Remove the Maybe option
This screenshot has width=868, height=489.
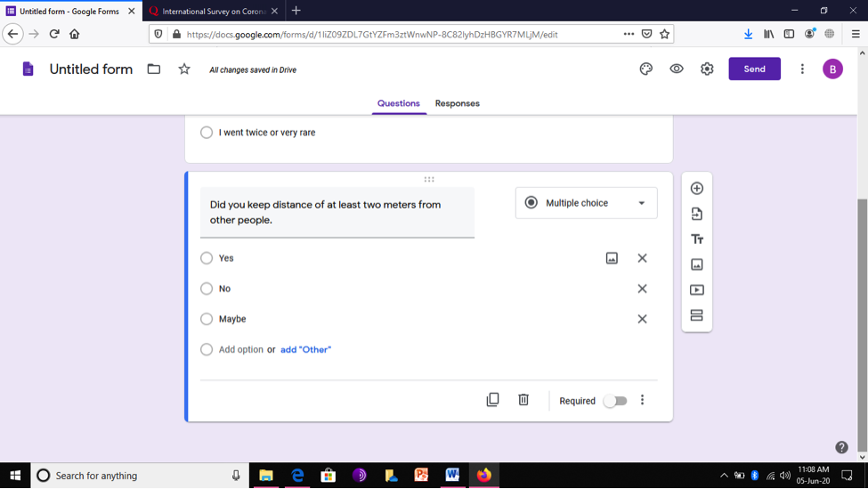pos(642,319)
